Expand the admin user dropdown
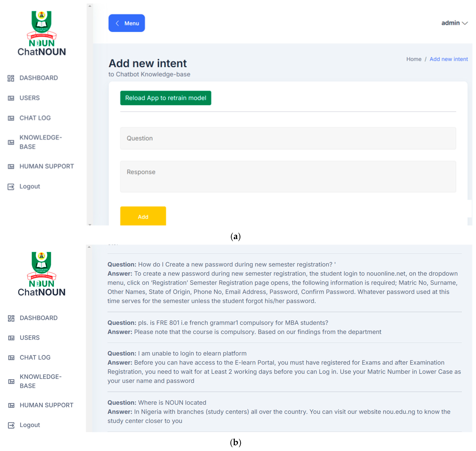476x451 pixels. click(x=454, y=23)
